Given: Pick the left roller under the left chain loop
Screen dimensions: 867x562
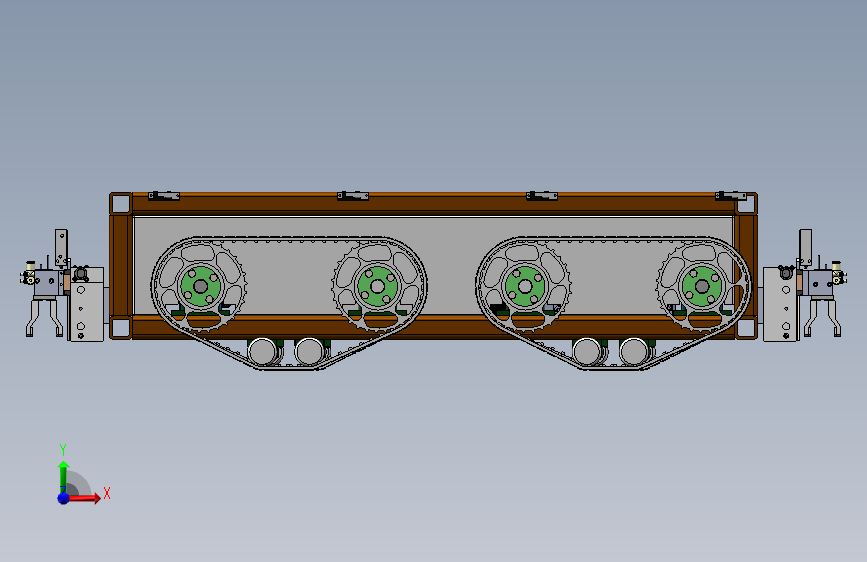Looking at the screenshot, I should 263,351.
